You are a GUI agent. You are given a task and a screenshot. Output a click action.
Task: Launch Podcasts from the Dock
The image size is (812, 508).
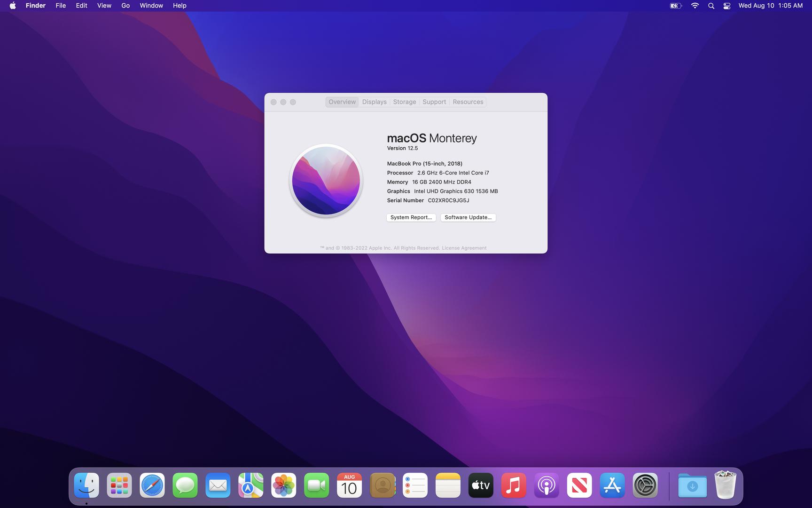(x=547, y=485)
